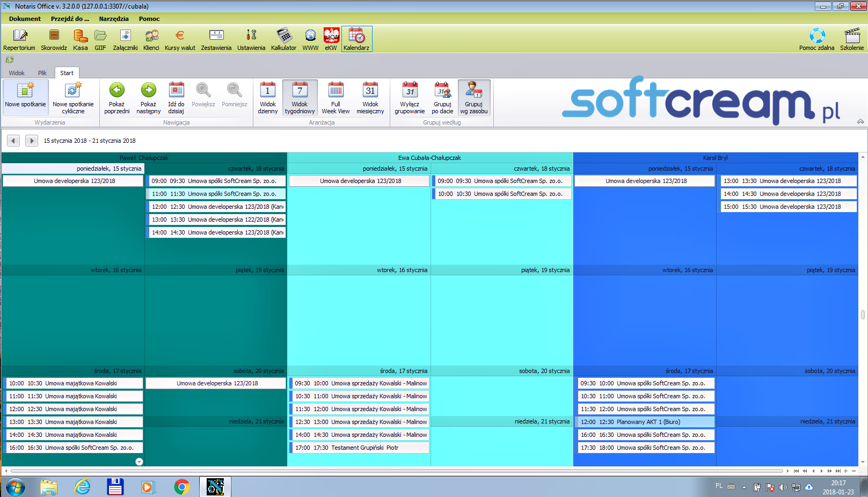Toggle Wyłącz grupowanie option
The height and width of the screenshot is (497, 868).
point(410,98)
